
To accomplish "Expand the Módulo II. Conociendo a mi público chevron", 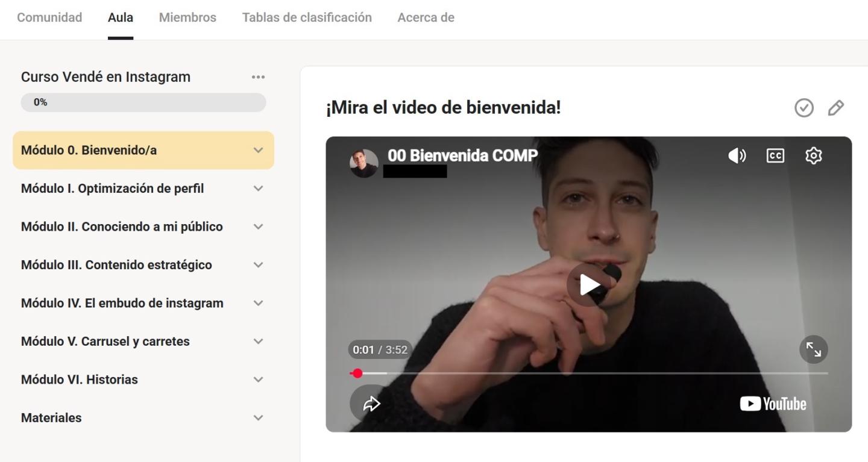I will click(x=259, y=227).
